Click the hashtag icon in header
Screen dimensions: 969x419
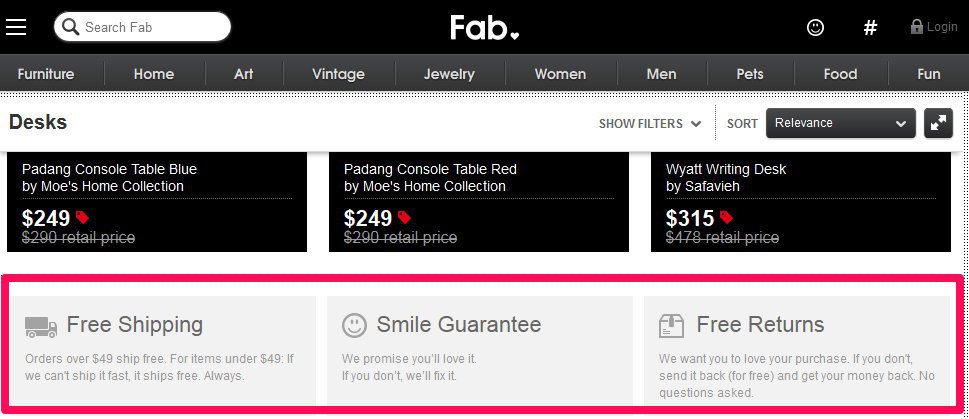click(x=870, y=27)
